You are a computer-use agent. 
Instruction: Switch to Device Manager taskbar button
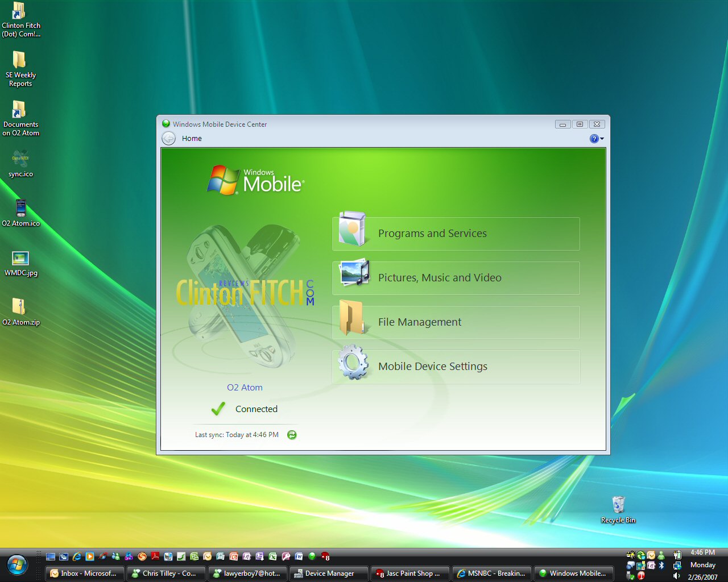(x=329, y=573)
